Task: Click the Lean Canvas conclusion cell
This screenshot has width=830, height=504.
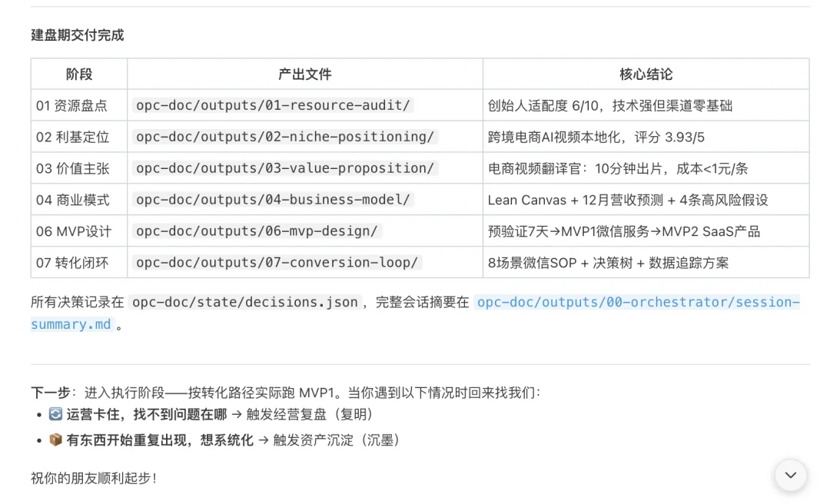Action: (x=646, y=200)
